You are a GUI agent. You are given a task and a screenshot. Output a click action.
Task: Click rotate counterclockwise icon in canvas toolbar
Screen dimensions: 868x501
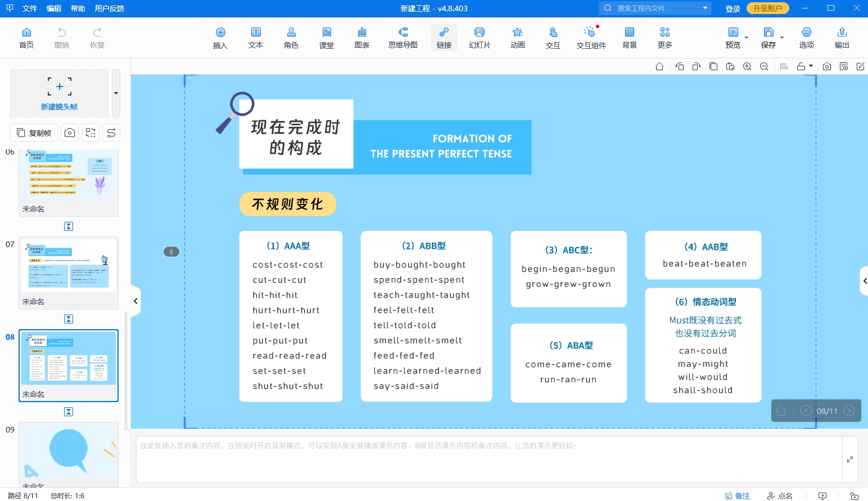click(x=680, y=66)
